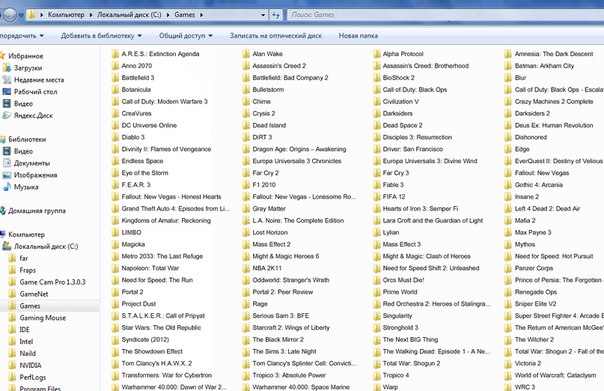Click the Компьютер breadcrumb segment
The height and width of the screenshot is (391, 604).
[66, 15]
